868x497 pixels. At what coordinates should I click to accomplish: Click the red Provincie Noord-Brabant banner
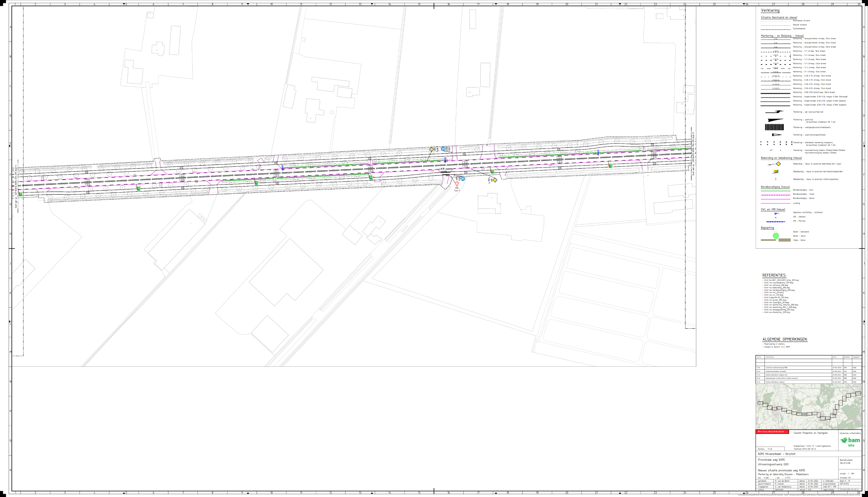(772, 432)
